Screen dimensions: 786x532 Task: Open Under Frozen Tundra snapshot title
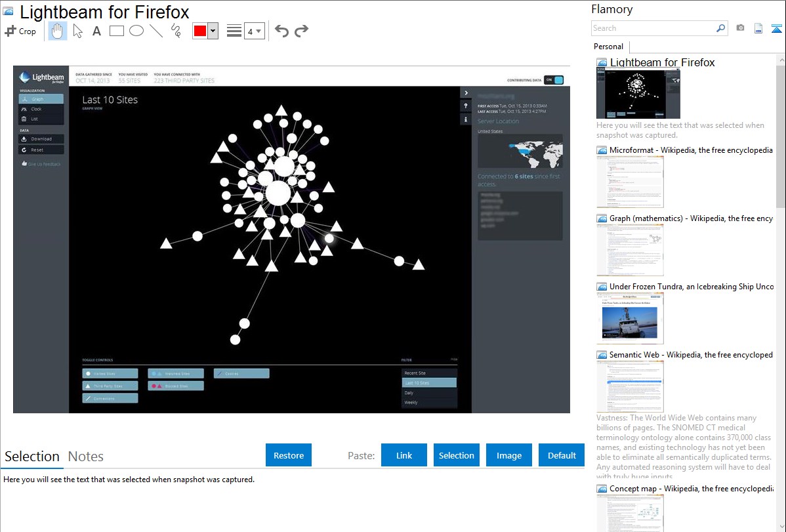click(x=692, y=286)
